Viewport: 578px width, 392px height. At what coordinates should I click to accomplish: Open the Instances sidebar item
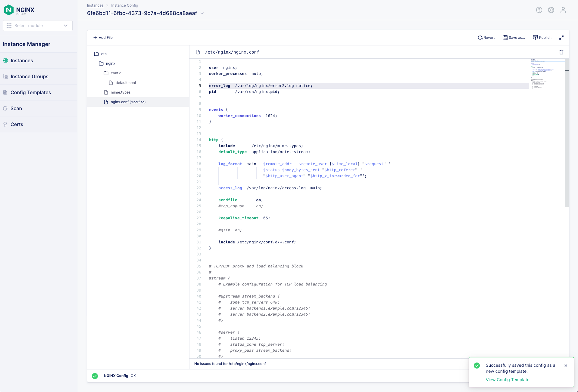point(39,60)
